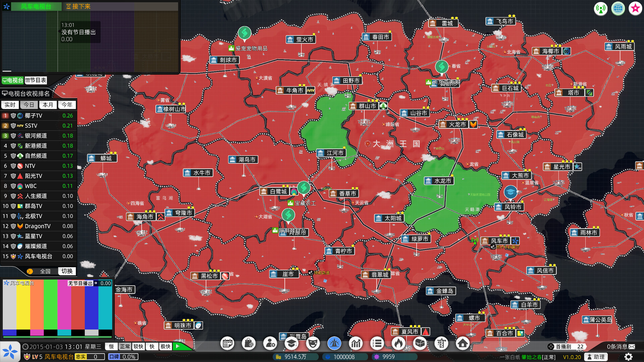Click the sponsor pin above 爱宠宠物用品
Image resolution: width=644 pixels, height=362 pixels.
click(x=245, y=34)
